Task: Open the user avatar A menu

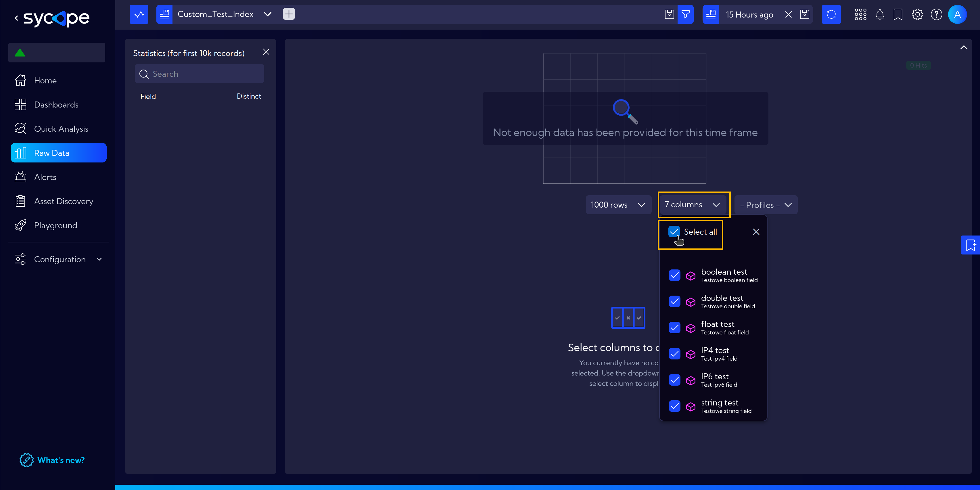Action: pyautogui.click(x=958, y=14)
